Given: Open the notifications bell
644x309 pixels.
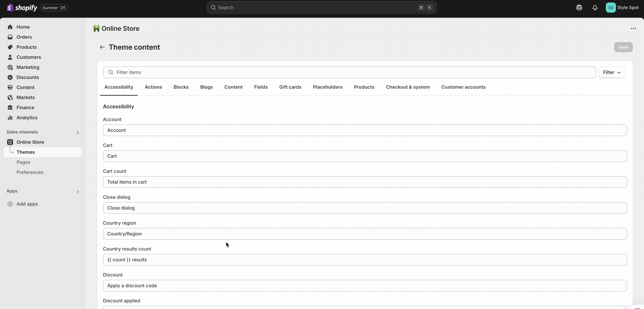Looking at the screenshot, I should point(595,8).
